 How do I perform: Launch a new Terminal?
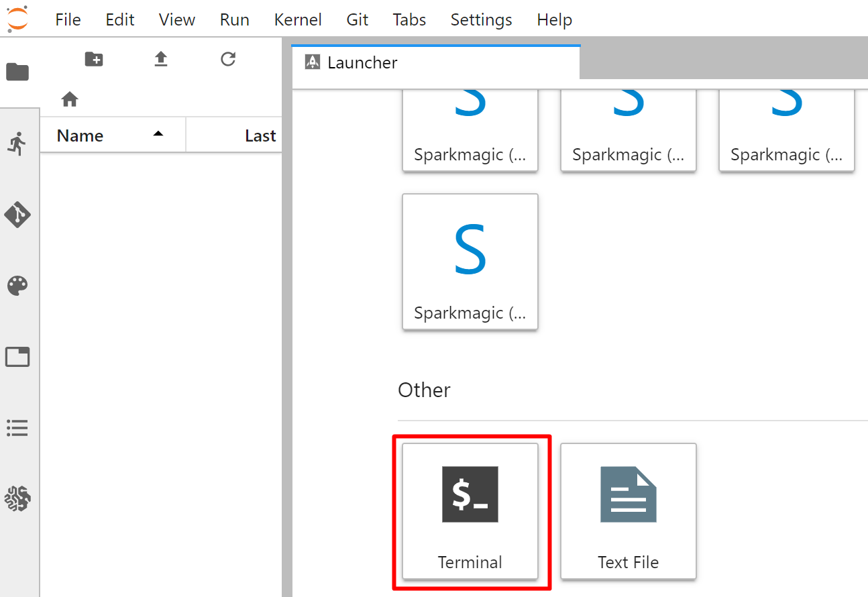click(470, 511)
